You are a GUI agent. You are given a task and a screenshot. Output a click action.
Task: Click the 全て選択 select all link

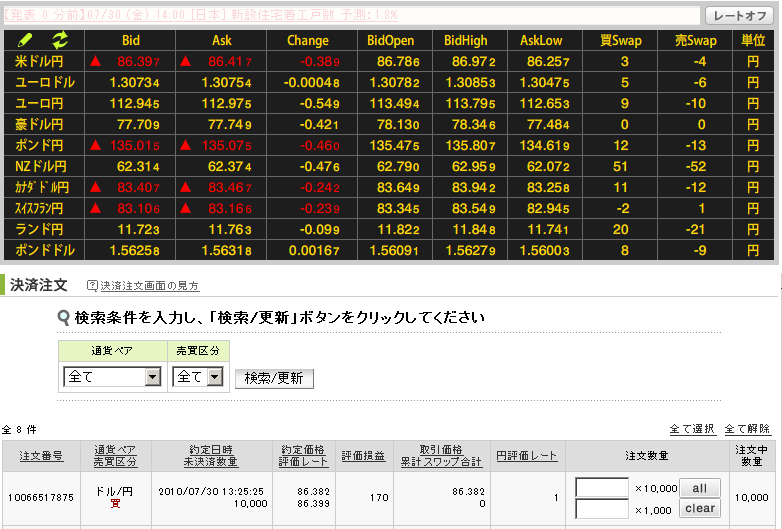point(692,429)
